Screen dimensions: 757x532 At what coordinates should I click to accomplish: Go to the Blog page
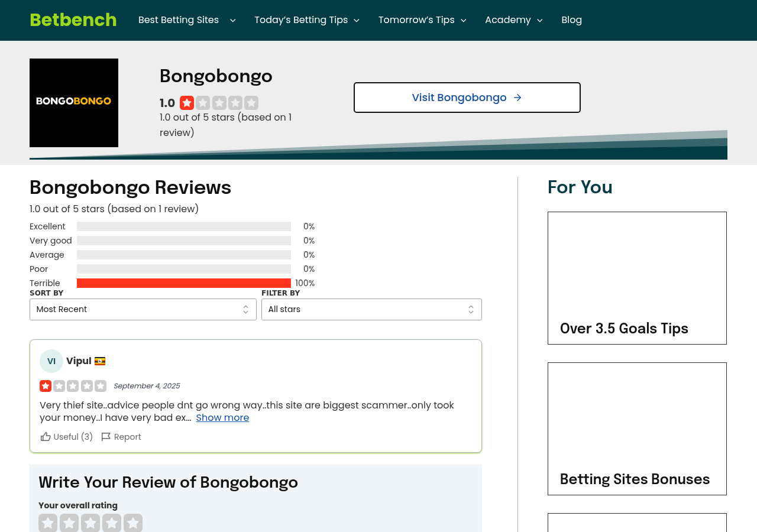point(571,20)
